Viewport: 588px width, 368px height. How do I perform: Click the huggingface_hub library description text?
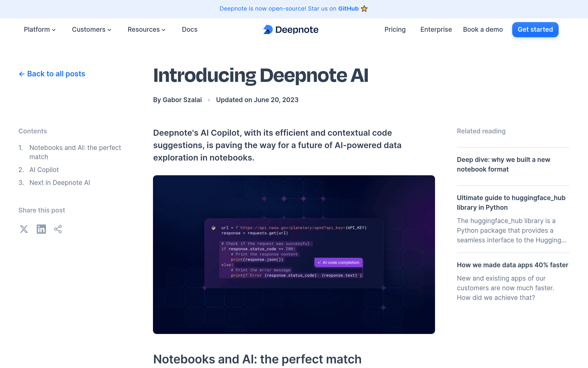[512, 230]
